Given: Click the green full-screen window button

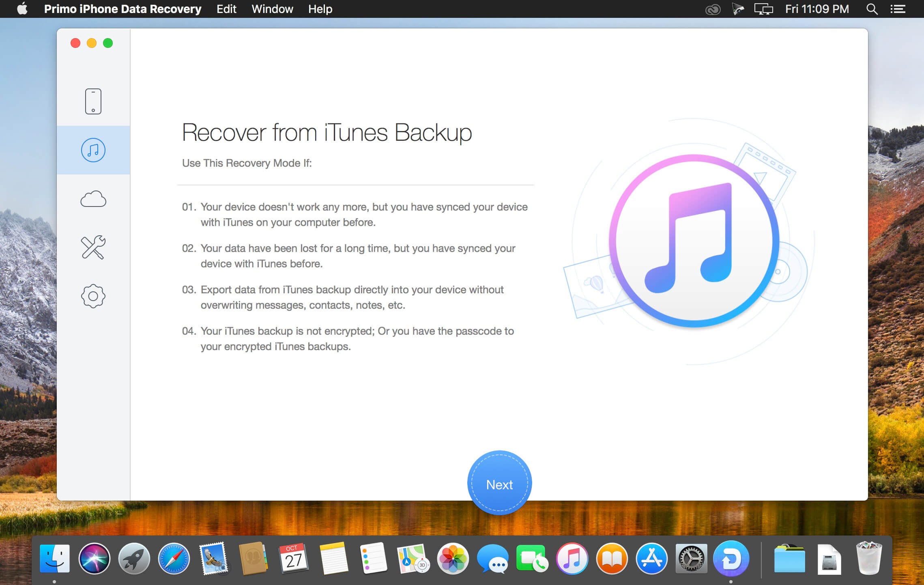Looking at the screenshot, I should (108, 43).
